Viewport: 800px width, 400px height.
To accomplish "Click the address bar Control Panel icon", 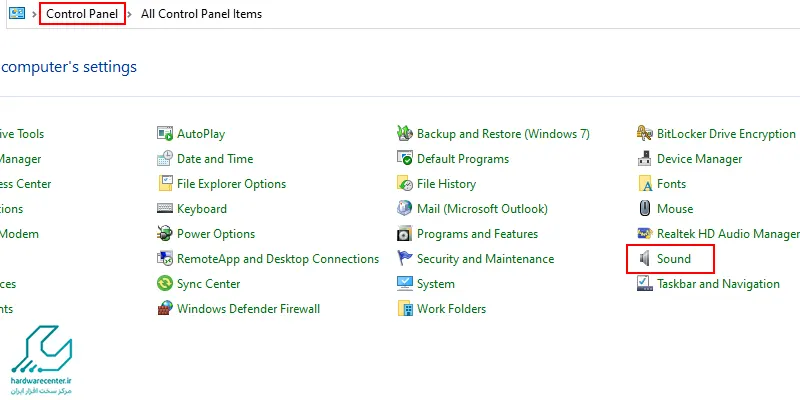I will 17,14.
